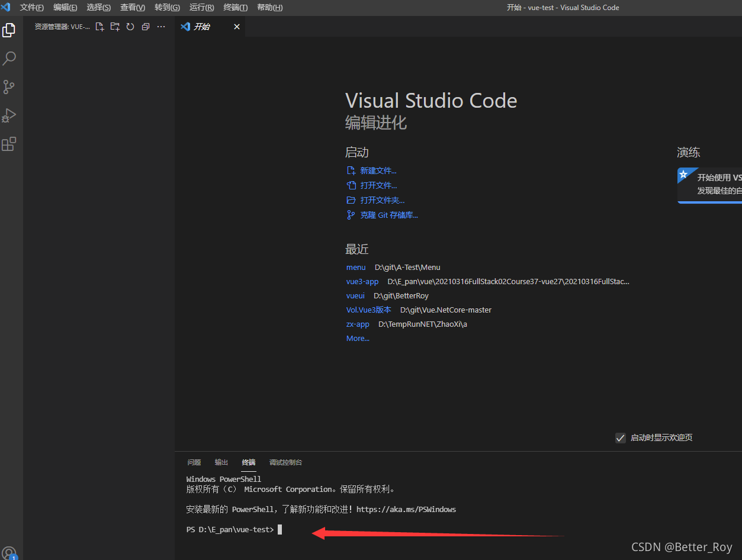Click the Refresh Explorer icon
Image resolution: width=742 pixels, height=560 pixels.
click(130, 26)
